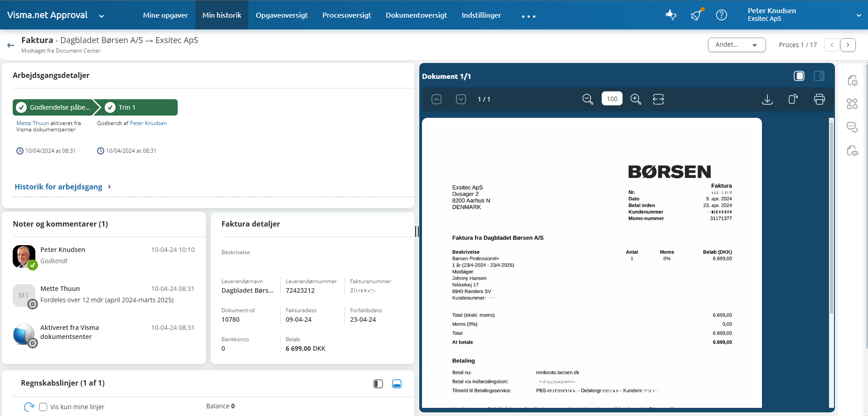
Task: Click the 'Godkendt' comment text
Action: click(54, 261)
